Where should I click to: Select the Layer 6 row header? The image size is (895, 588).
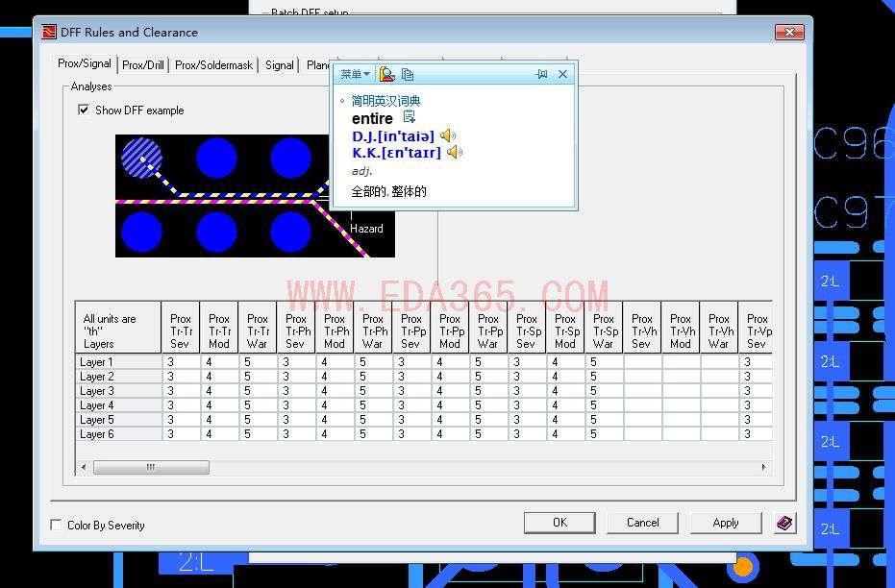(x=118, y=434)
